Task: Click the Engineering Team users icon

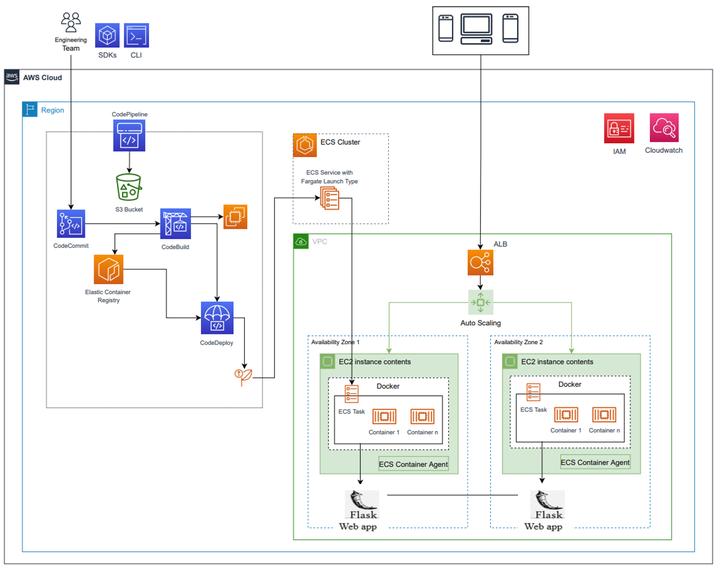Action: 71,22
